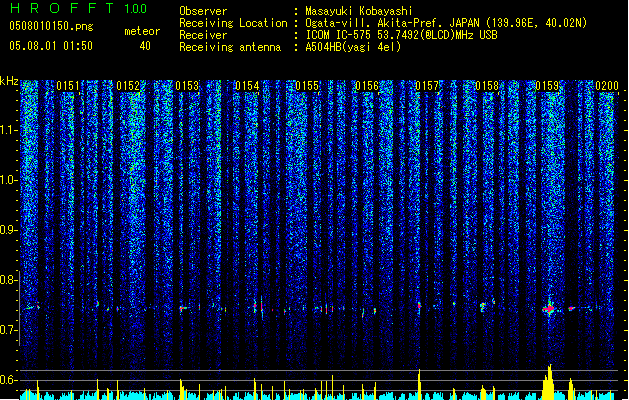
Task: Click the 'Observer' field label
Action: pyautogui.click(x=203, y=11)
